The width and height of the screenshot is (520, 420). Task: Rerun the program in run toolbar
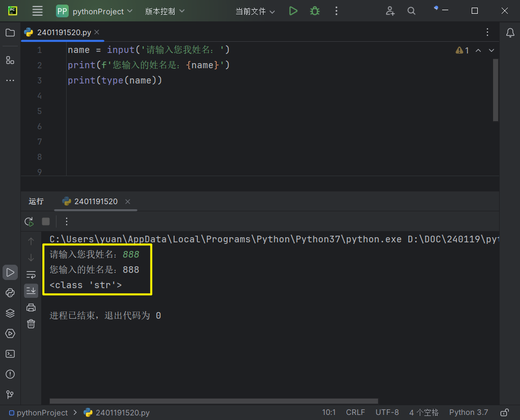(x=29, y=221)
